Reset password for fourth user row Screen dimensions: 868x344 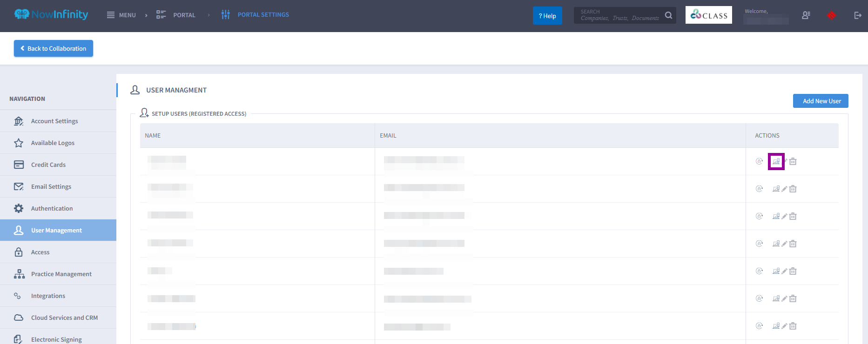pos(759,244)
